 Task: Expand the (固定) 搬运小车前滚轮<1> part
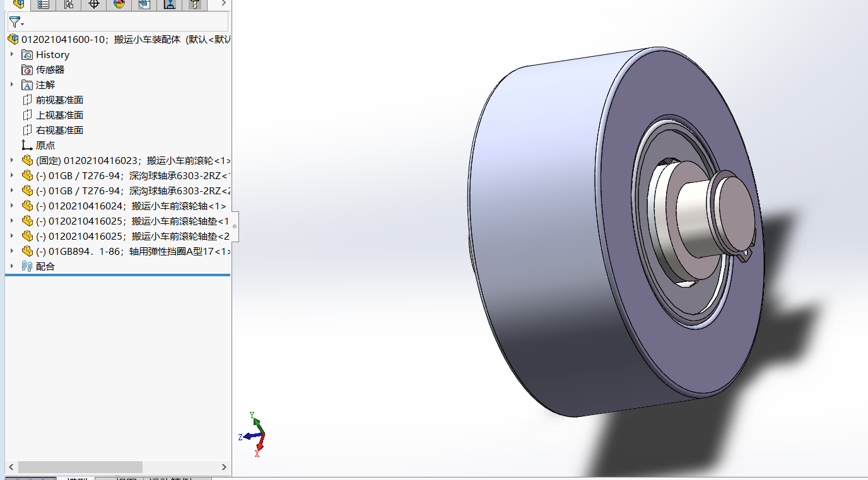(x=11, y=160)
